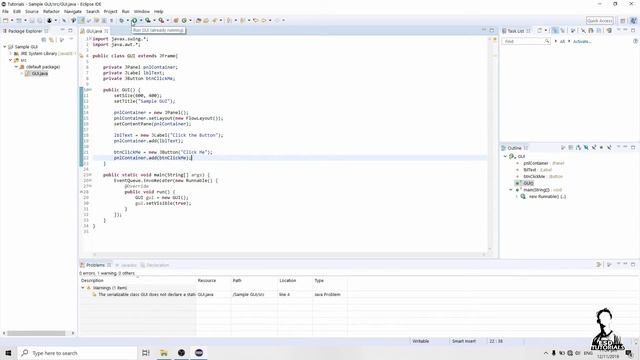Click the Open Perspective icon
Image resolution: width=640 pixels, height=360 pixels.
tap(622, 20)
